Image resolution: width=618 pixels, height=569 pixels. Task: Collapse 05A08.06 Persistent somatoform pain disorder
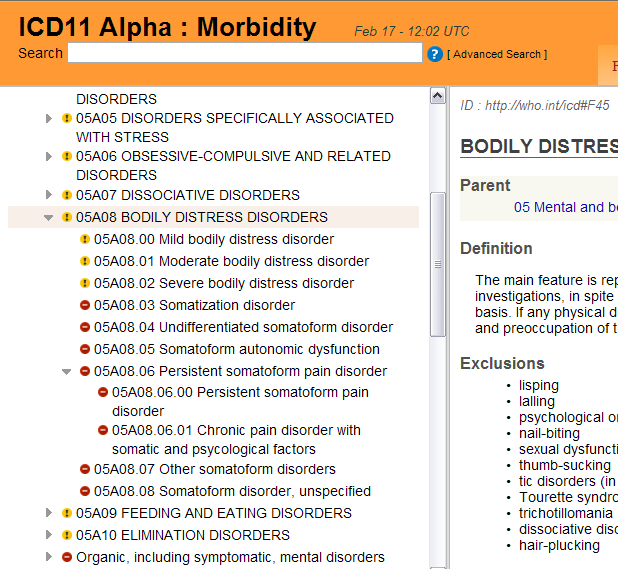(x=67, y=372)
